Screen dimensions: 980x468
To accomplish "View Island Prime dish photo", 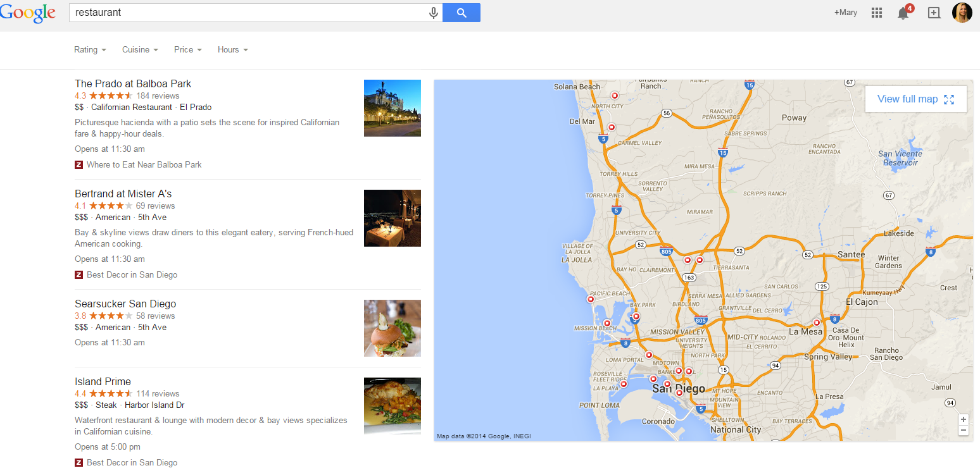I will coord(393,406).
